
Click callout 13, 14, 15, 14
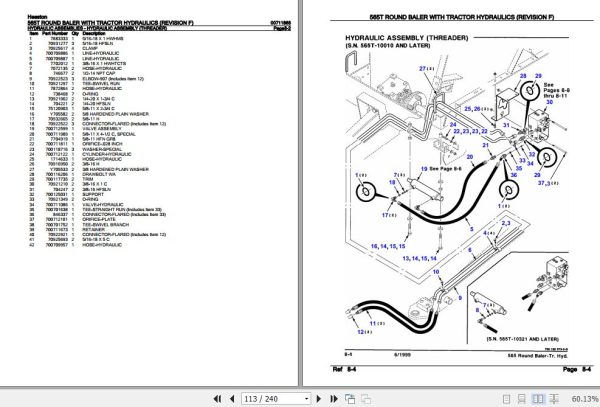[420, 259]
